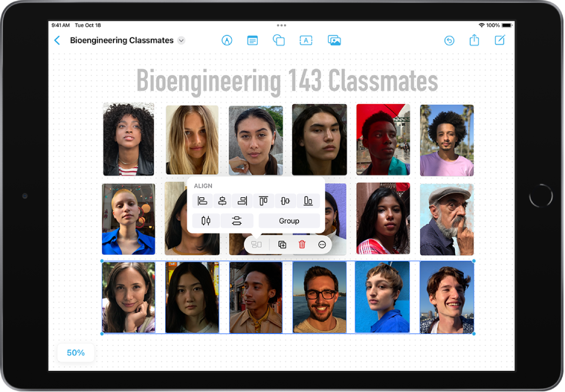565x392 pixels.
Task: Open the board title dropdown
Action: [180, 40]
